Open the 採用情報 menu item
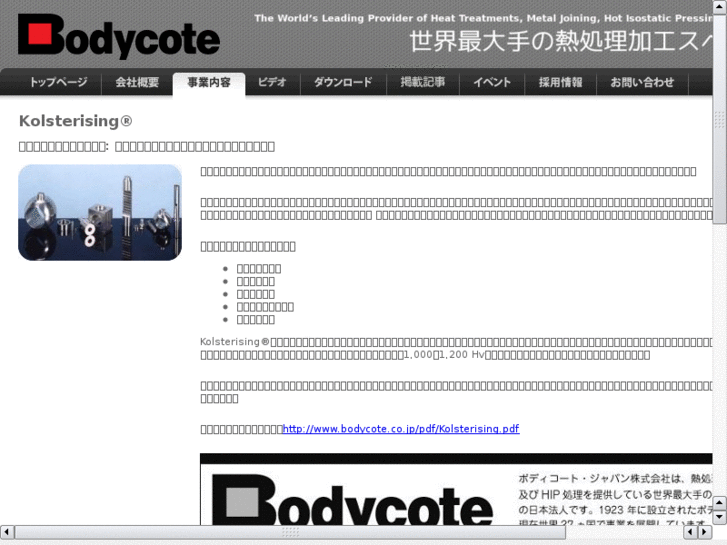 (x=561, y=83)
